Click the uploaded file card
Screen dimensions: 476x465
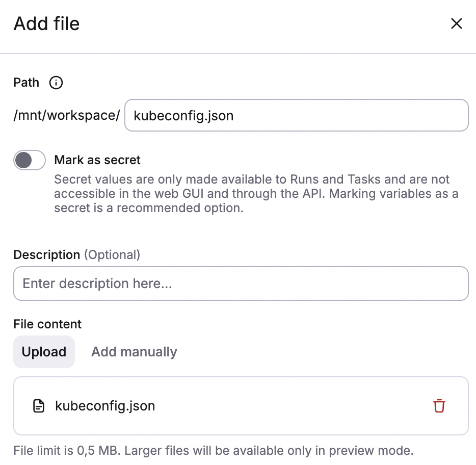[241, 406]
